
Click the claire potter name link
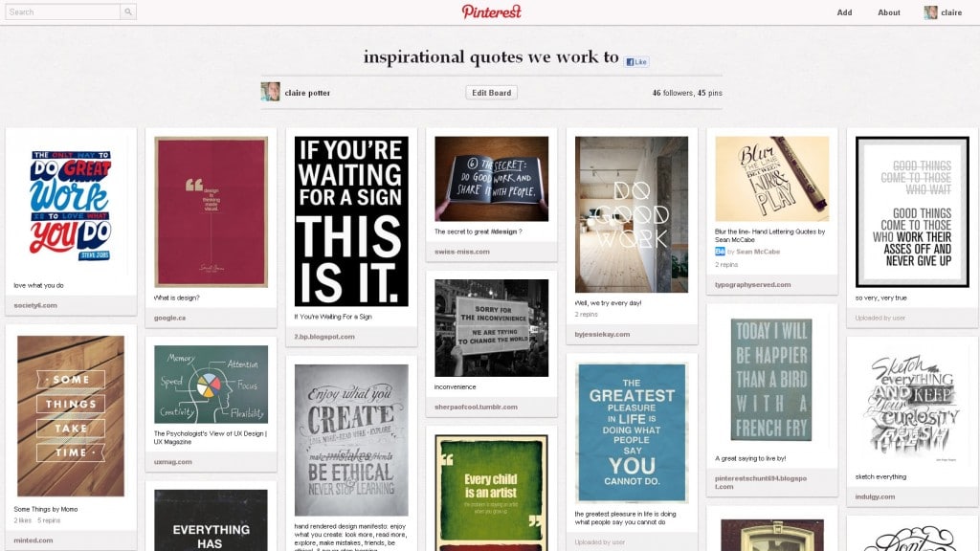point(307,93)
